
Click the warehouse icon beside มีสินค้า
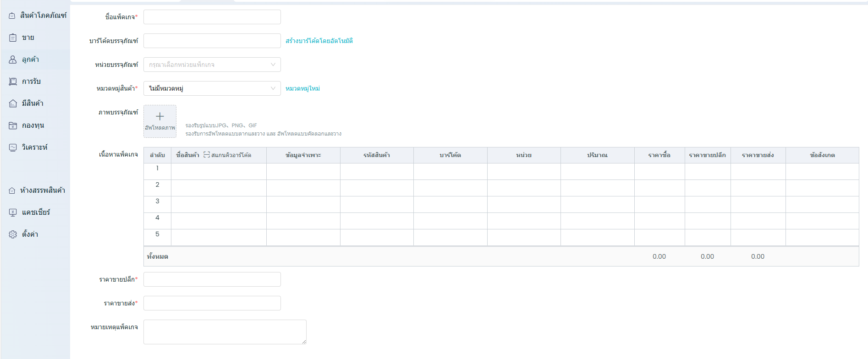(13, 103)
